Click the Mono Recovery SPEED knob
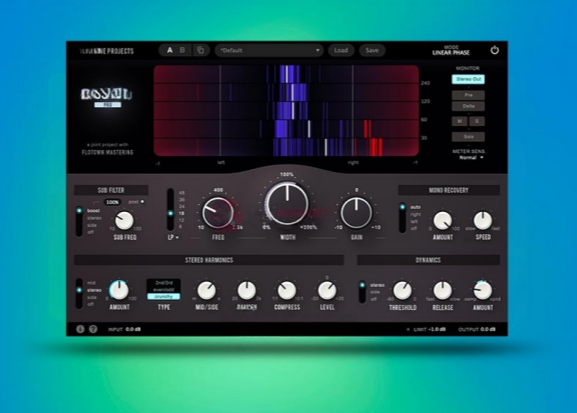The height and width of the screenshot is (413, 577). point(483,220)
